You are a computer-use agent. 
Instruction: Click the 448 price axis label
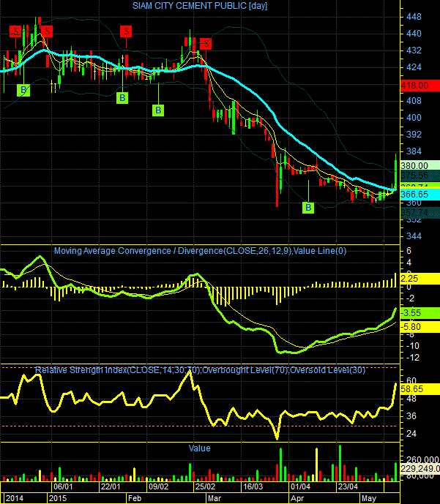point(414,17)
